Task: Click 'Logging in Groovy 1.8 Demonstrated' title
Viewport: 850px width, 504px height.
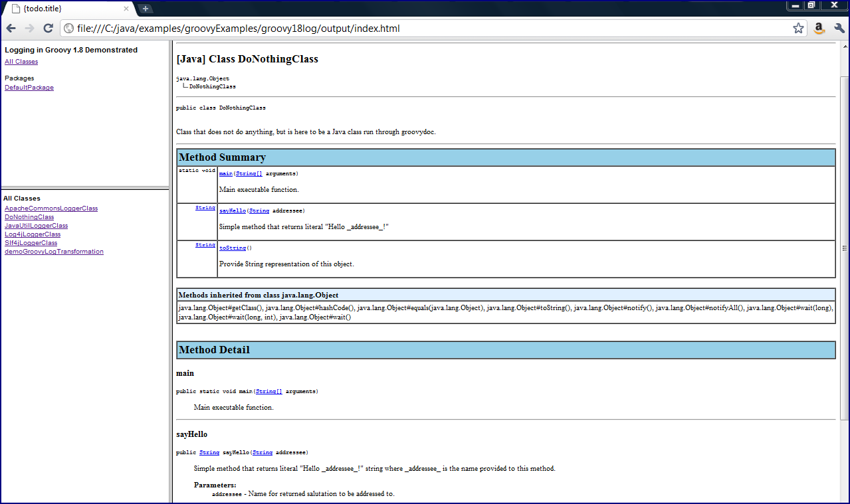Action: coord(71,50)
